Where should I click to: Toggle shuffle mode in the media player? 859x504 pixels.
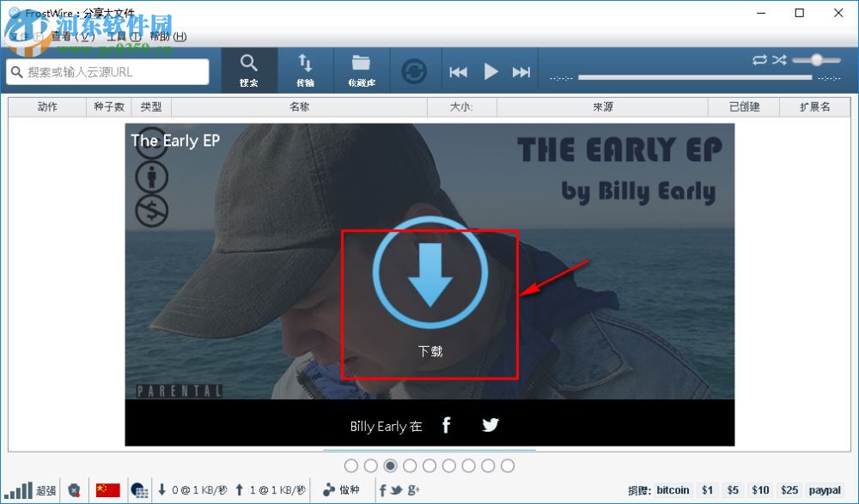click(x=779, y=60)
